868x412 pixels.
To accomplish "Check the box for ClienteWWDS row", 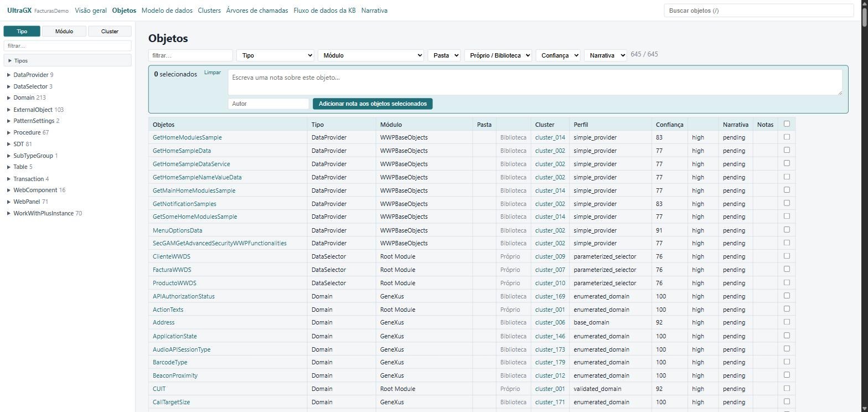I will [x=787, y=256].
